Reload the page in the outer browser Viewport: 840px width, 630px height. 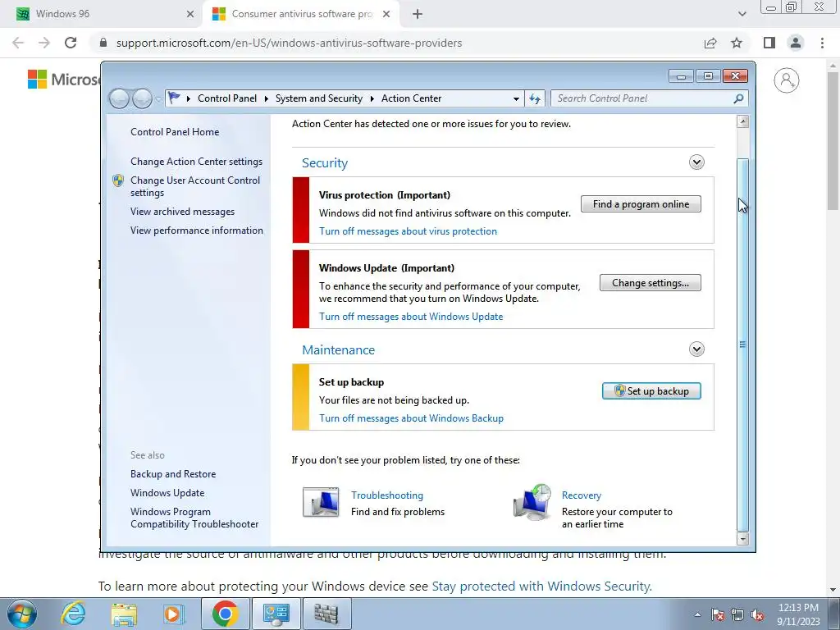tap(71, 43)
